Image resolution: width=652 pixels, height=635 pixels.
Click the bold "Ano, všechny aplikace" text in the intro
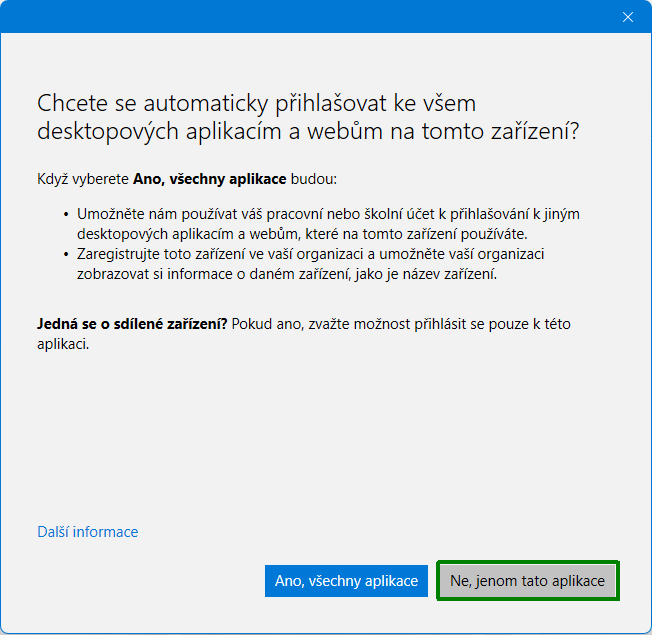point(209,180)
